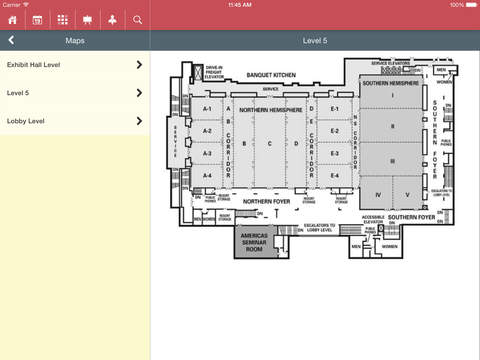Open search with magnifying glass icon
The image size is (480, 360).
(x=137, y=20)
